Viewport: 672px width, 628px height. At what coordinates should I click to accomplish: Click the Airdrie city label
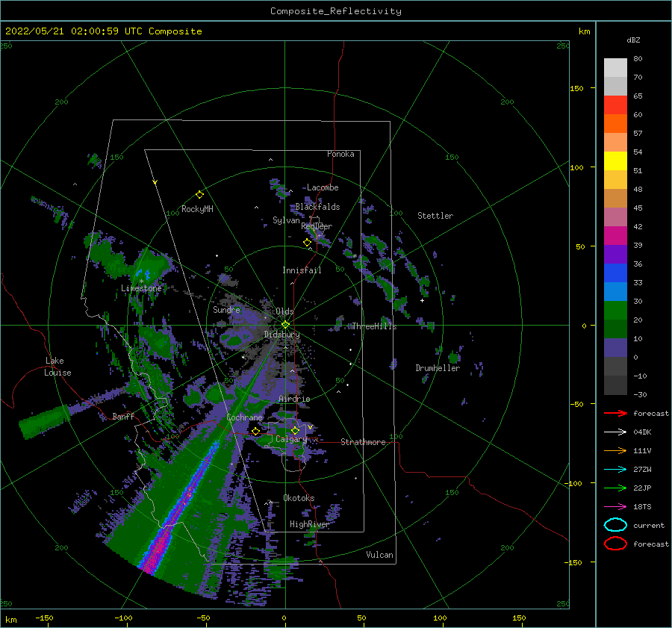(294, 399)
